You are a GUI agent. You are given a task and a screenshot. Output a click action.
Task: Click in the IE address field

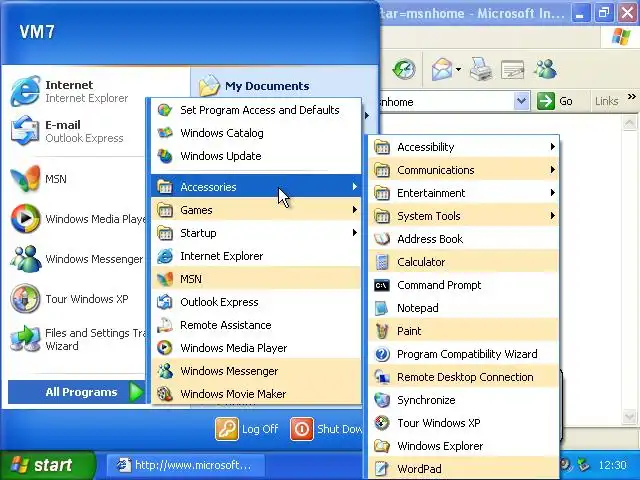coord(447,101)
